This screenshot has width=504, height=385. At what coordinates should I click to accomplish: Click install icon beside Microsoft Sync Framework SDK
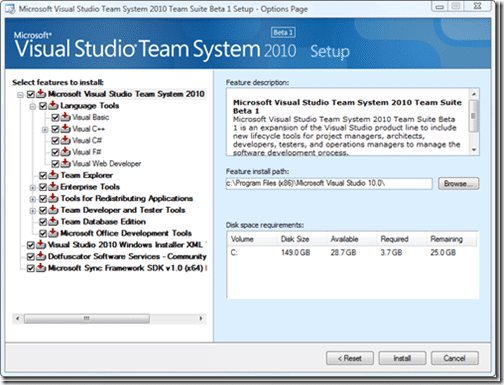click(41, 268)
